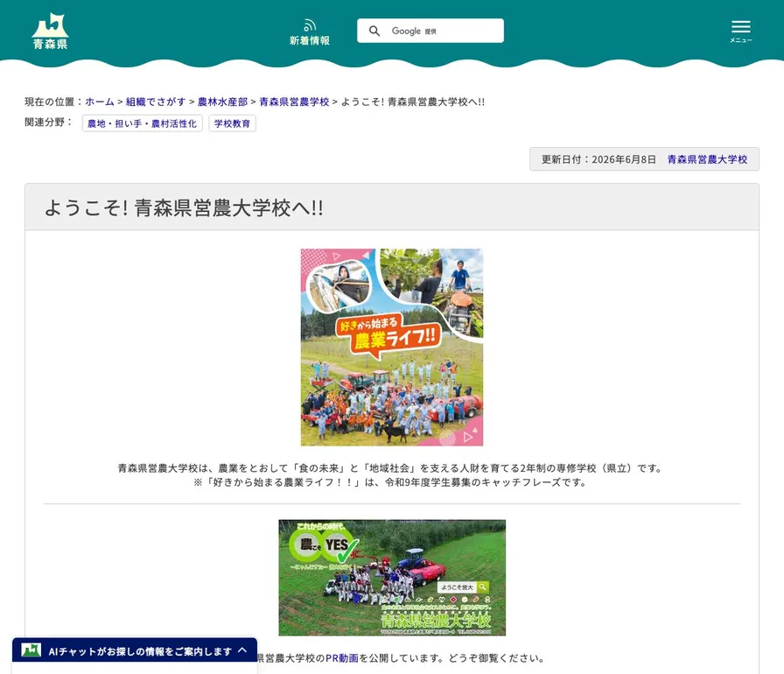Click the AI chat Aomori logo icon

pos(31,650)
